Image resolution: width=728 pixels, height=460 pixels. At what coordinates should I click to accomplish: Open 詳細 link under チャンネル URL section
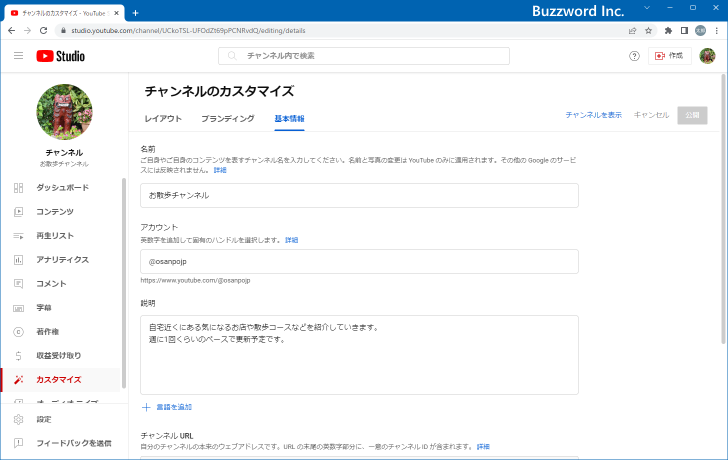tap(483, 447)
